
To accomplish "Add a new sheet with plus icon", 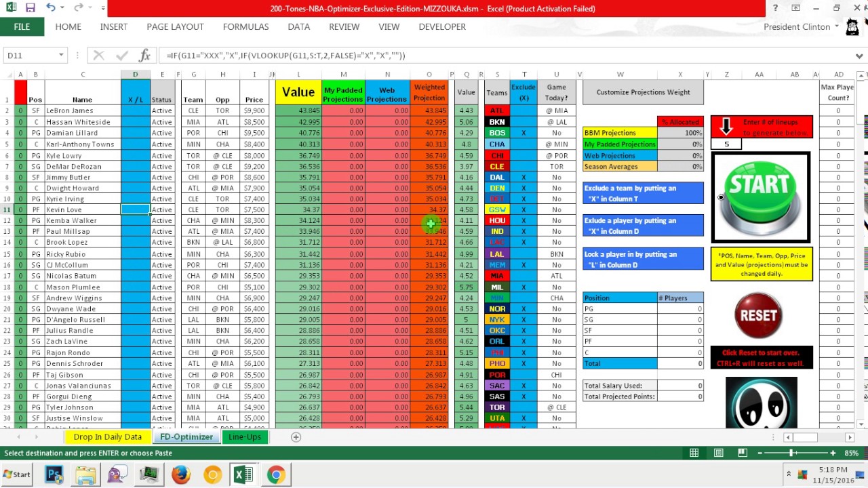I will point(296,437).
